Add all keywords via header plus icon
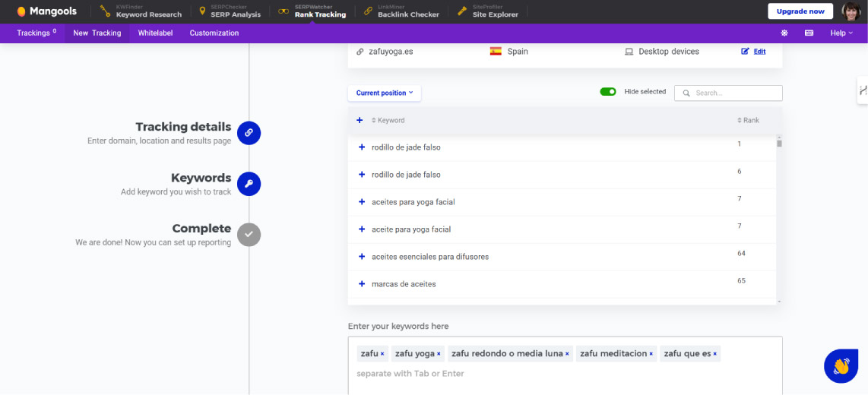868x395 pixels. click(x=360, y=120)
